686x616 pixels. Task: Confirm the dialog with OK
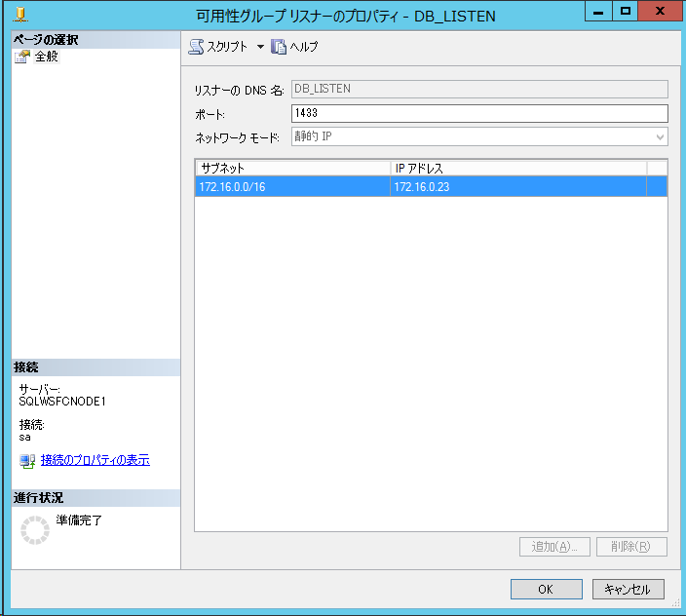546,589
